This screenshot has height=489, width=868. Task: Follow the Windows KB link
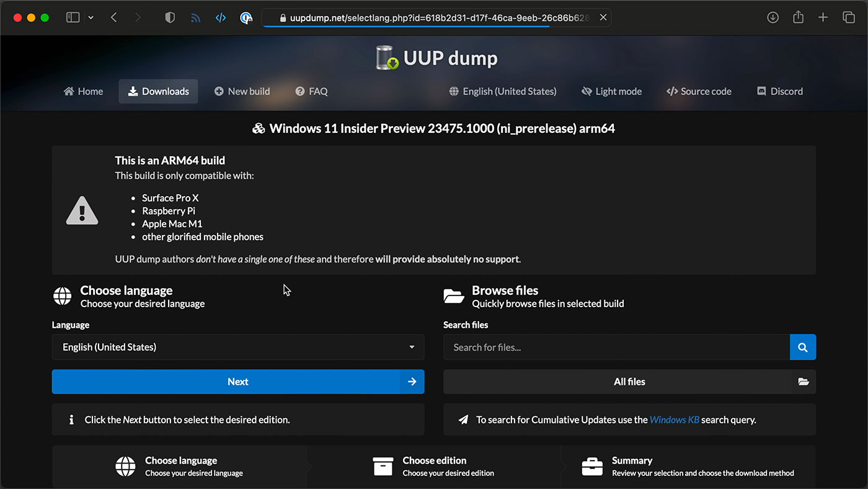[674, 419]
